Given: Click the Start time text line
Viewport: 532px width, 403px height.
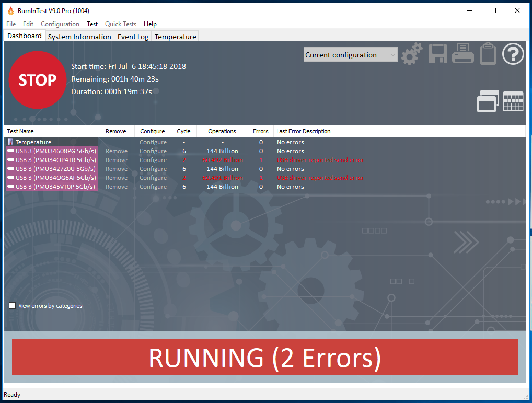Looking at the screenshot, I should (128, 66).
